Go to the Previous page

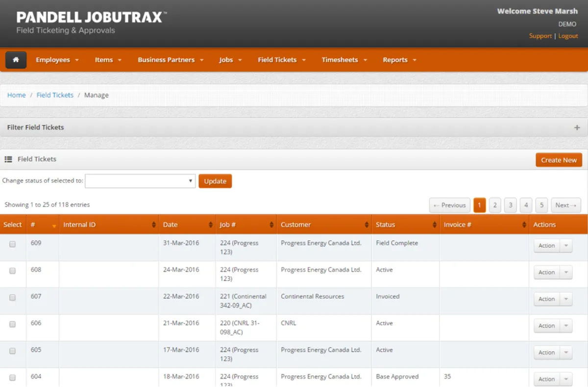[x=450, y=205]
